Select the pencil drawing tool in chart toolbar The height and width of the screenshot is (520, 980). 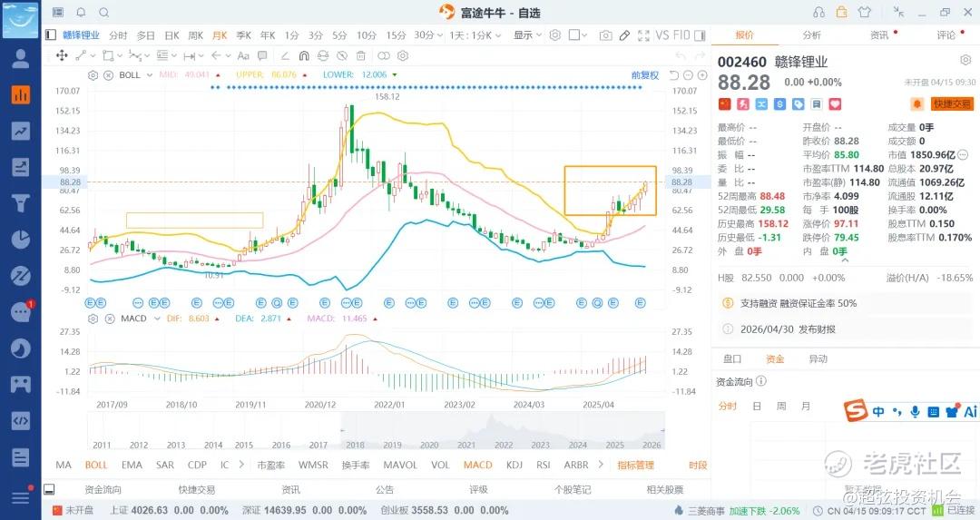click(624, 35)
